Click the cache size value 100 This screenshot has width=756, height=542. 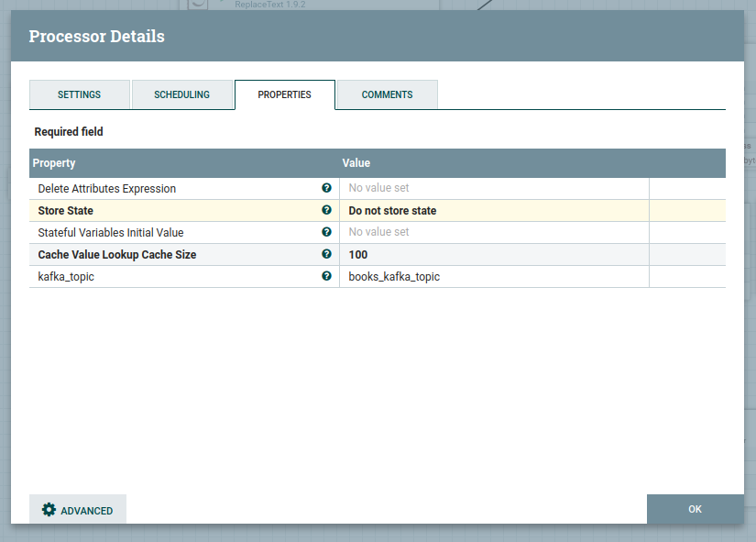click(x=358, y=255)
